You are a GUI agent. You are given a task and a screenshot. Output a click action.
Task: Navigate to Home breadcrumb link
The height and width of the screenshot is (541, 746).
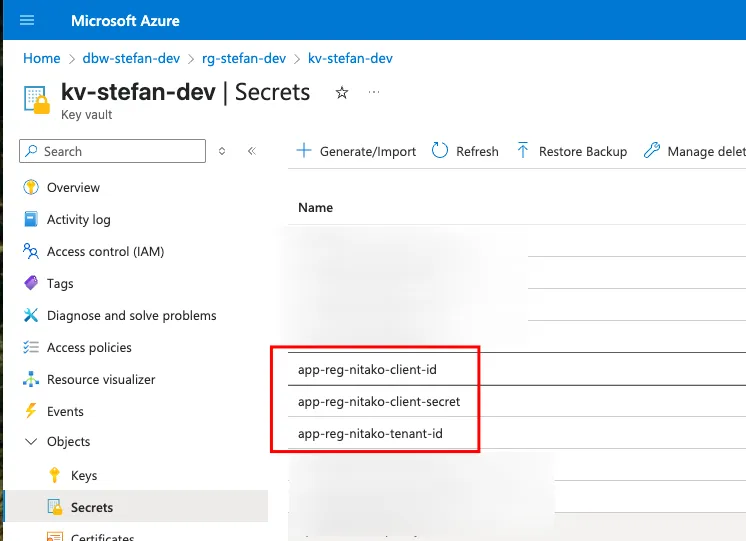click(42, 58)
